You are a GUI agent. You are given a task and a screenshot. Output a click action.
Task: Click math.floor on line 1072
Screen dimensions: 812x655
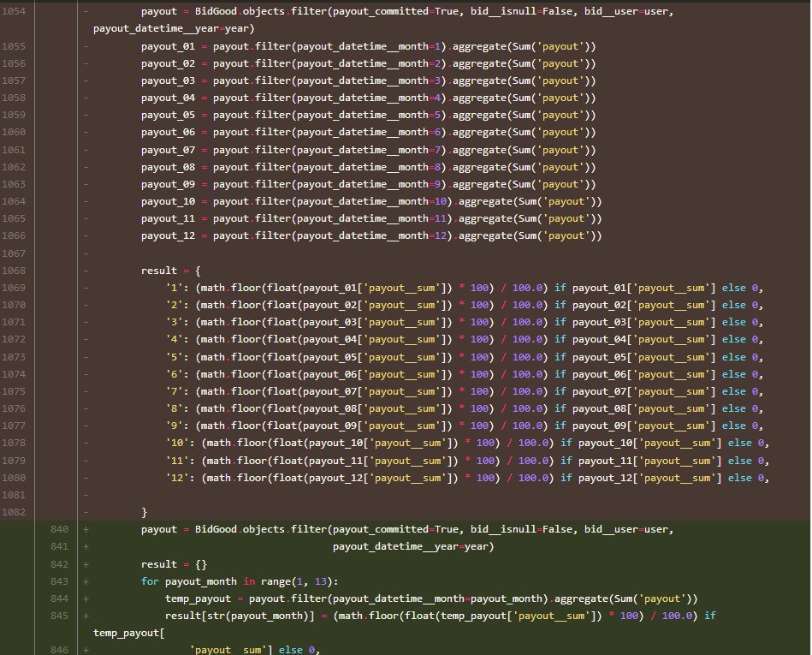pyautogui.click(x=230, y=339)
